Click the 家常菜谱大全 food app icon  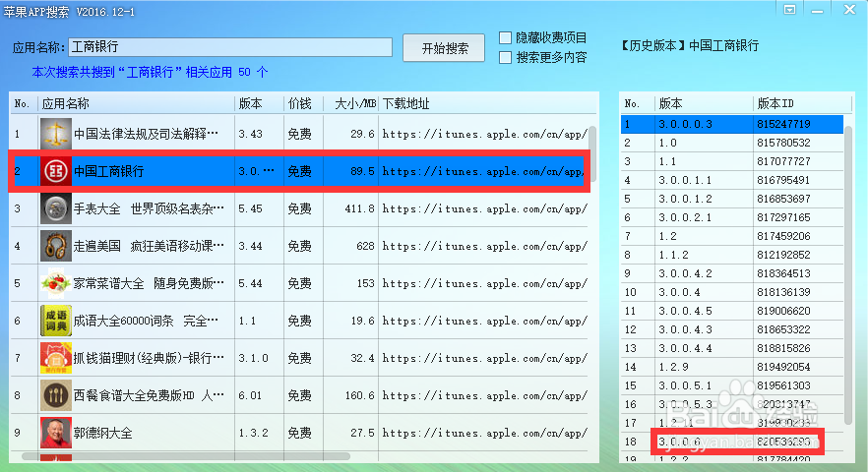click(x=56, y=283)
